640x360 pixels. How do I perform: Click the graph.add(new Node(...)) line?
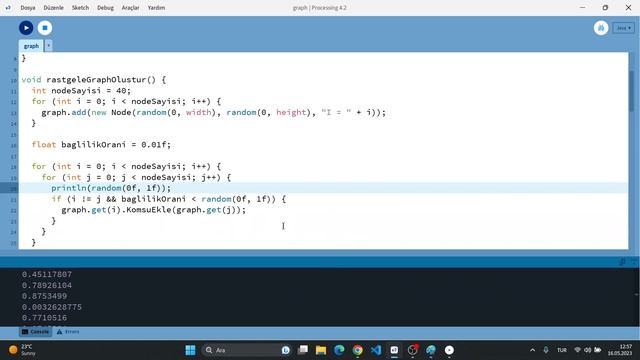click(x=213, y=112)
